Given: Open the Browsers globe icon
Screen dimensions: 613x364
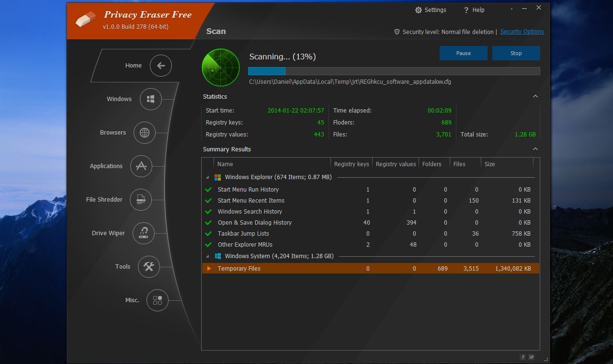Looking at the screenshot, I should click(145, 133).
